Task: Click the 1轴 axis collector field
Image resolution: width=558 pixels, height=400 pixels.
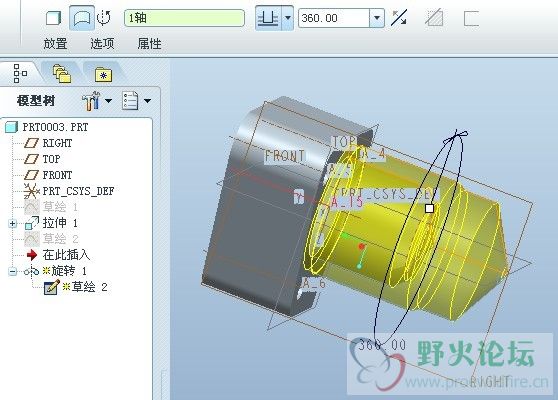Action: pos(184,18)
